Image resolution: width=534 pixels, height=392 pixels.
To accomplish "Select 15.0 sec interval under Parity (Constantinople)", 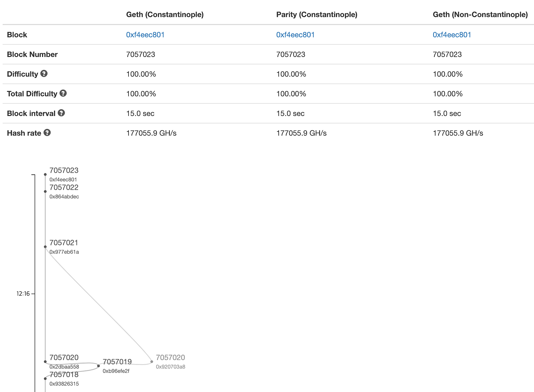I will pyautogui.click(x=290, y=113).
